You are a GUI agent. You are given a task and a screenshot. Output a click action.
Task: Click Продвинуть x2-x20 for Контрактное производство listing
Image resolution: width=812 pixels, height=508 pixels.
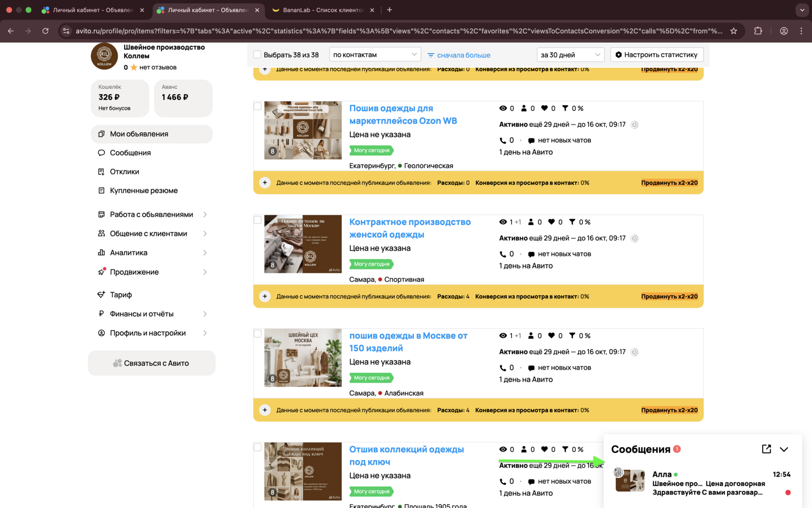click(669, 297)
